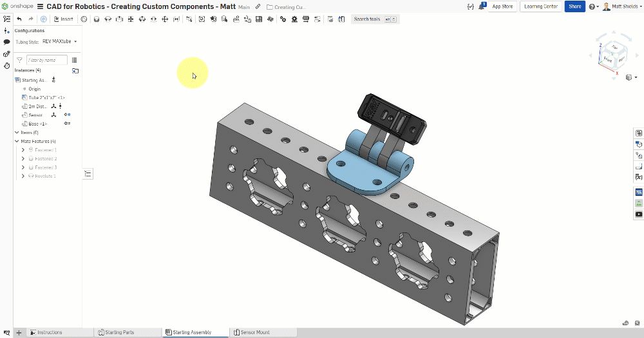Open the comments speech bubble panel

[6, 42]
